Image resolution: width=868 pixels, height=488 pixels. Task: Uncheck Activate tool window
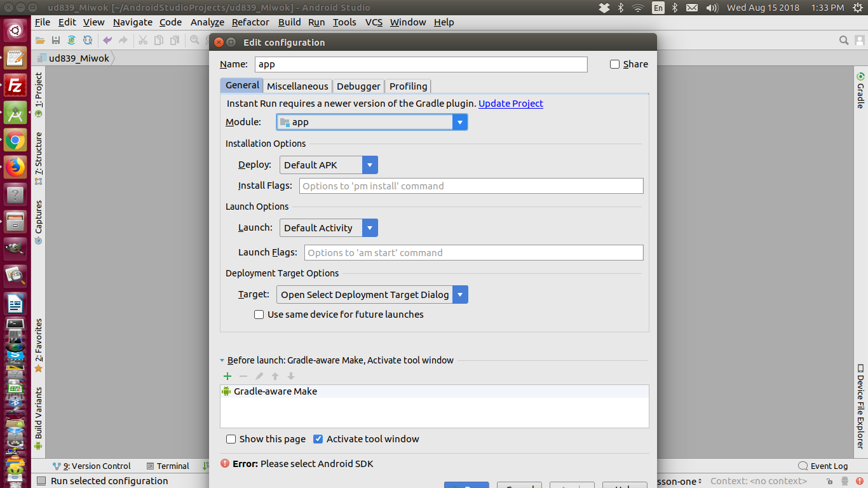(318, 439)
